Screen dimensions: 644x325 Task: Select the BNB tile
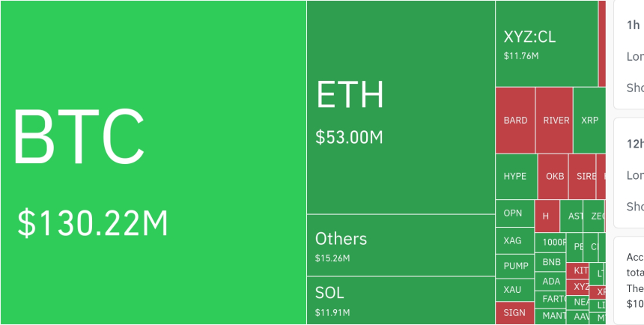(551, 262)
